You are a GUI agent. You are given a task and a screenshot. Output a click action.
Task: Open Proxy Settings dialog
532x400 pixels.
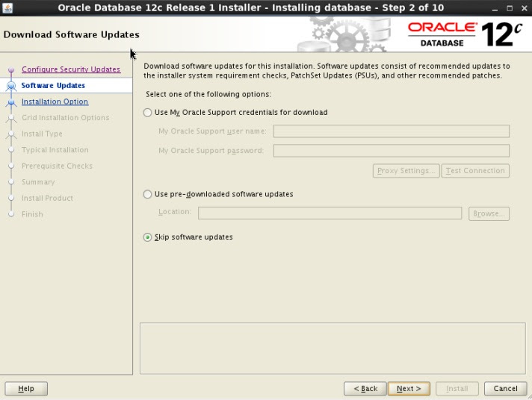(406, 171)
